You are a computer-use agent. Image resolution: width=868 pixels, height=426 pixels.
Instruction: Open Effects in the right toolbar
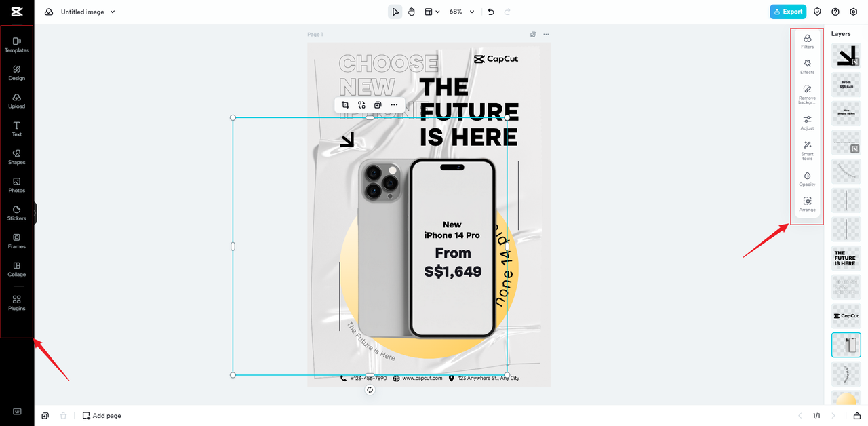(807, 66)
